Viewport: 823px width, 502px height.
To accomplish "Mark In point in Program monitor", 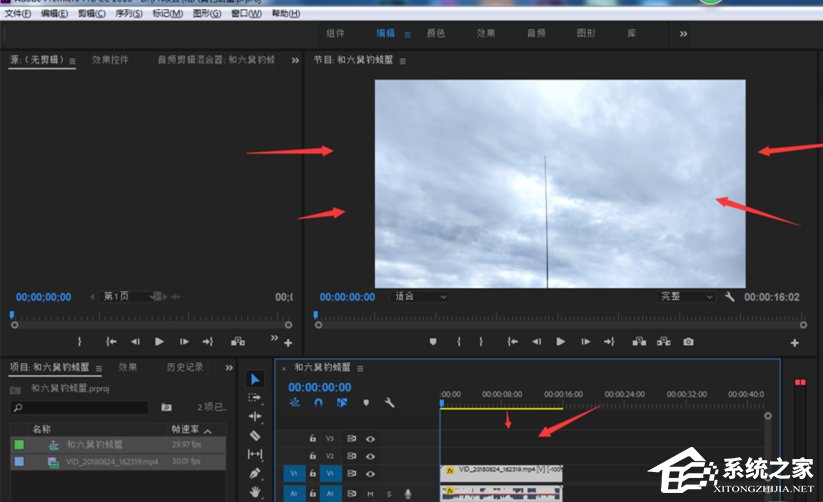I will tap(459, 342).
